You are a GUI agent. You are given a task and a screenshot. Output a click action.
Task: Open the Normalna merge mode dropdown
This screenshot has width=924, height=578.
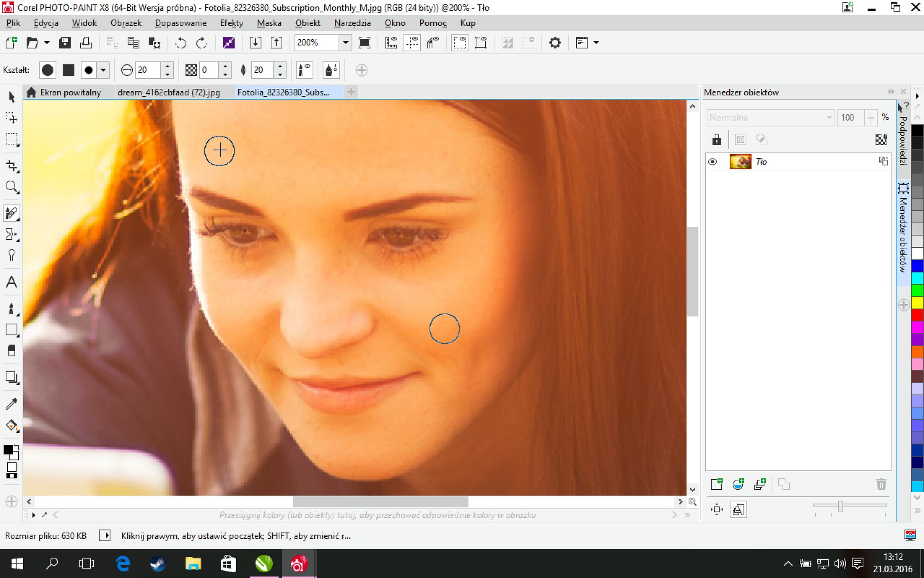click(x=770, y=118)
